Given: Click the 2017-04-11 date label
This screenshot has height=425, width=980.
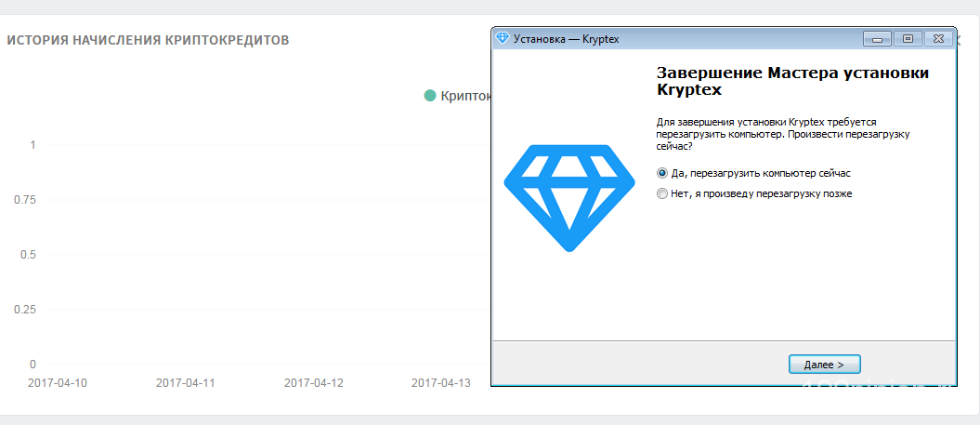Looking at the screenshot, I should (x=186, y=382).
